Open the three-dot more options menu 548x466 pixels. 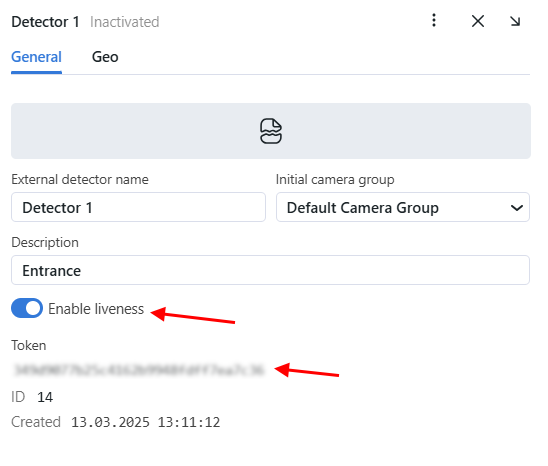pos(434,20)
